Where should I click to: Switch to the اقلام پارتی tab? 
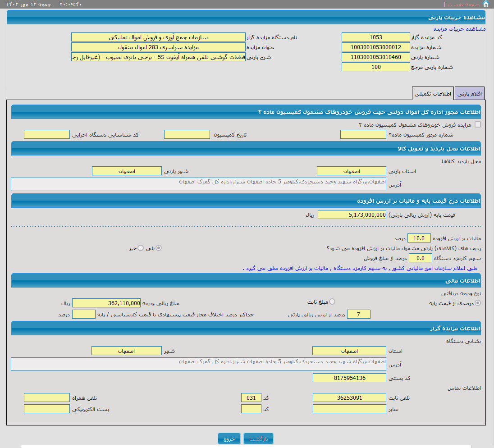point(470,94)
